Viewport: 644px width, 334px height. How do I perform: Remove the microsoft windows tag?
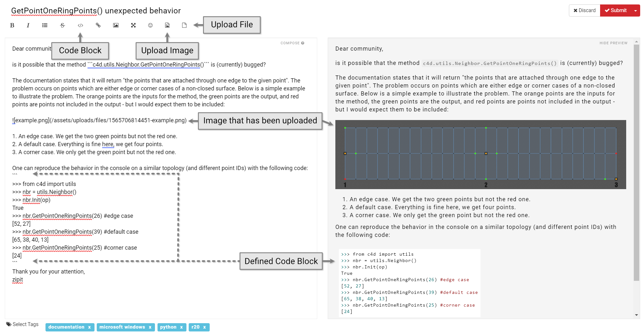150,327
